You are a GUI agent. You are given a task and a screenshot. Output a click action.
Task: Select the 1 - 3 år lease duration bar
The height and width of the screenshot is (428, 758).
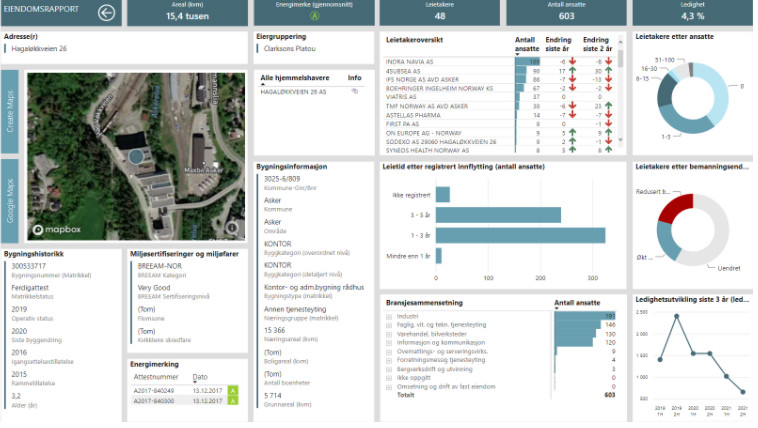pyautogui.click(x=520, y=236)
